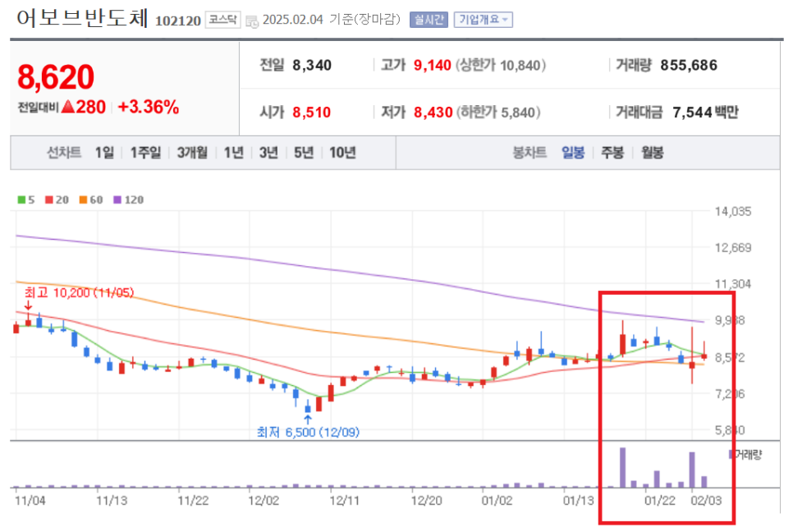
Task: Click the orange 60-day moving average swatch
Action: pos(84,199)
